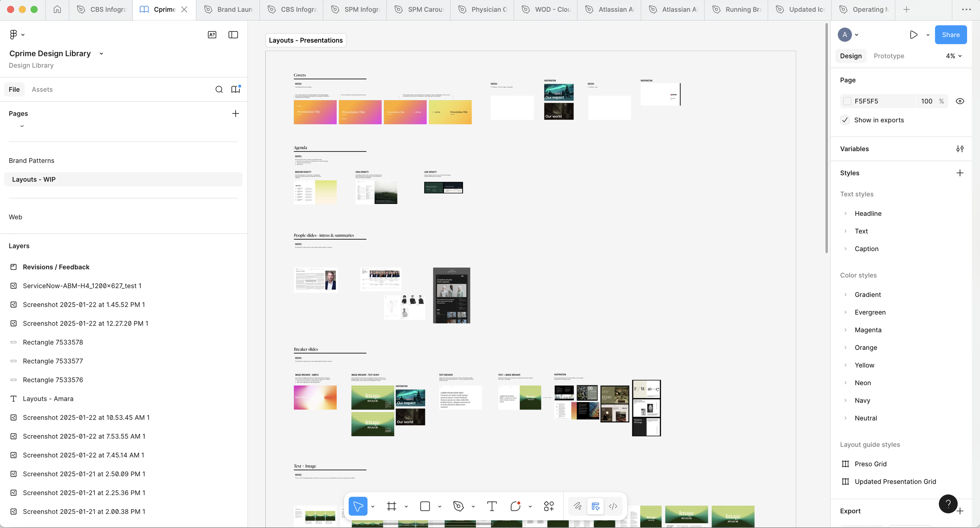The width and height of the screenshot is (980, 528).
Task: Select the Layouts - Amara text layer
Action: [x=48, y=399]
